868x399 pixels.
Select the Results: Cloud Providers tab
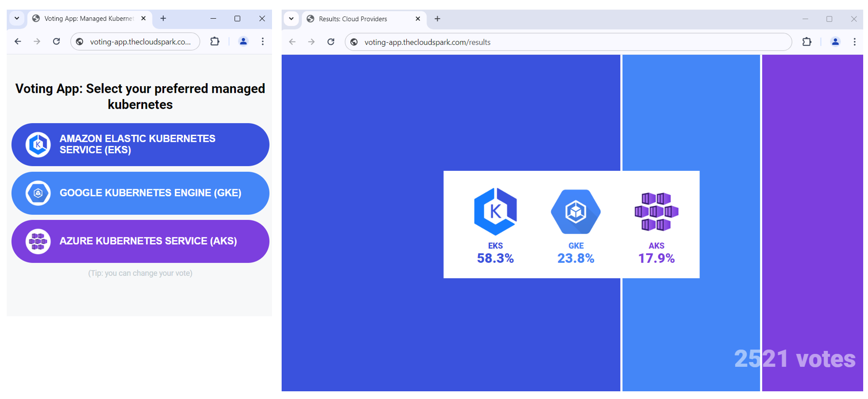(x=364, y=19)
